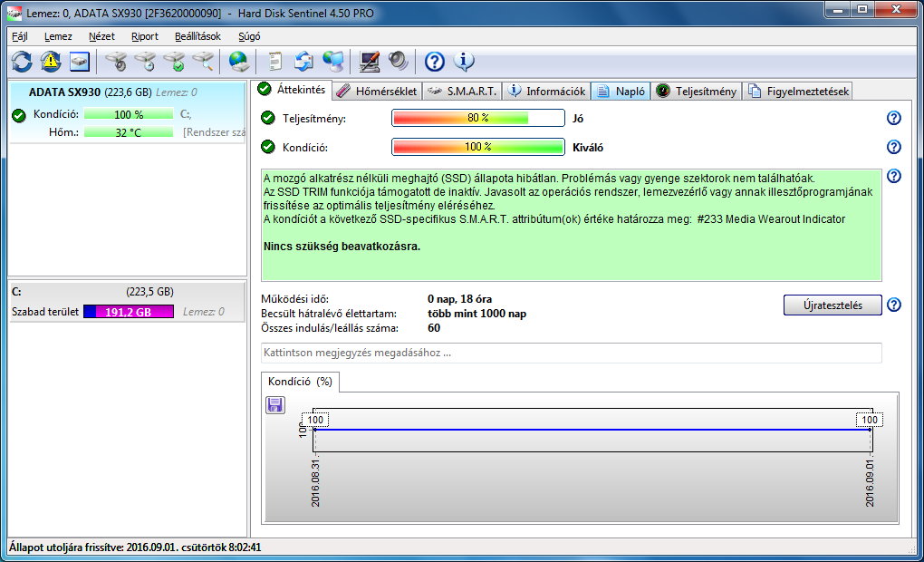The height and width of the screenshot is (562, 924).
Task: Open the Nézet menu
Action: pos(101,36)
